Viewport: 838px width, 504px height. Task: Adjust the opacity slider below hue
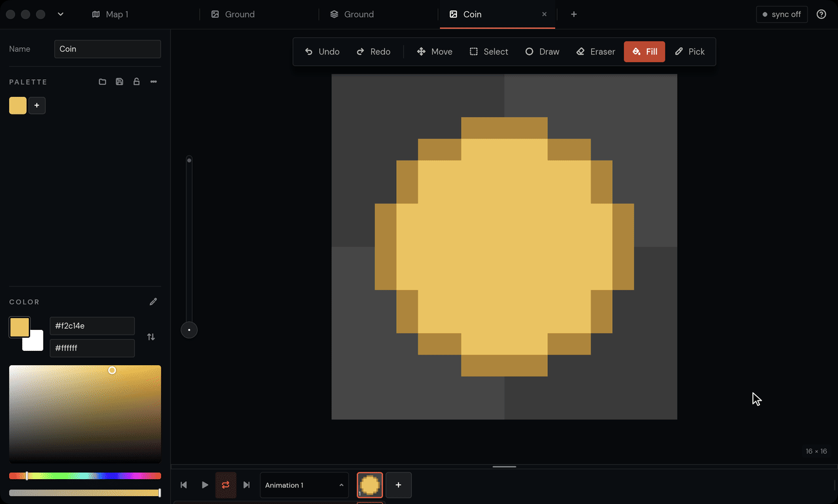click(85, 493)
